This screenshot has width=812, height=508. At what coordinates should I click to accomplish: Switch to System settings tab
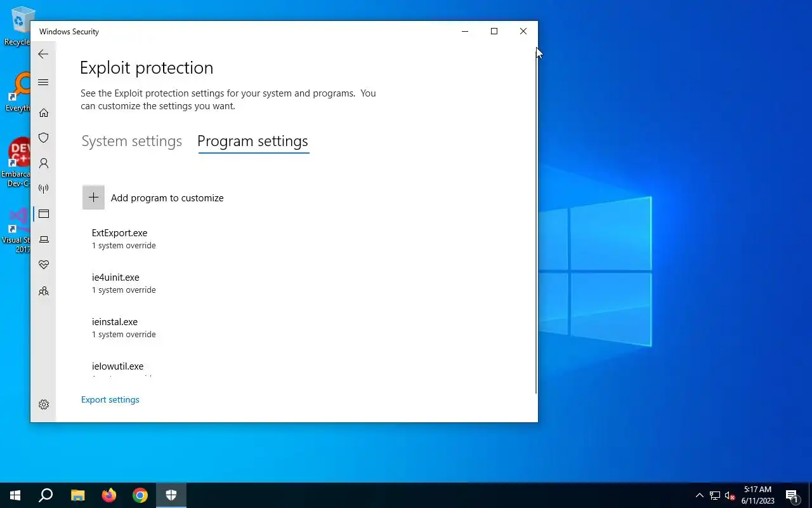click(x=131, y=141)
